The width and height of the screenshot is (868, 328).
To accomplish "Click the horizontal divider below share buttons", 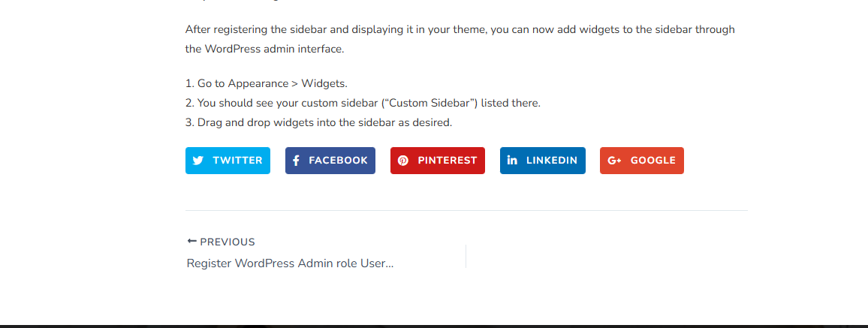I will click(466, 211).
